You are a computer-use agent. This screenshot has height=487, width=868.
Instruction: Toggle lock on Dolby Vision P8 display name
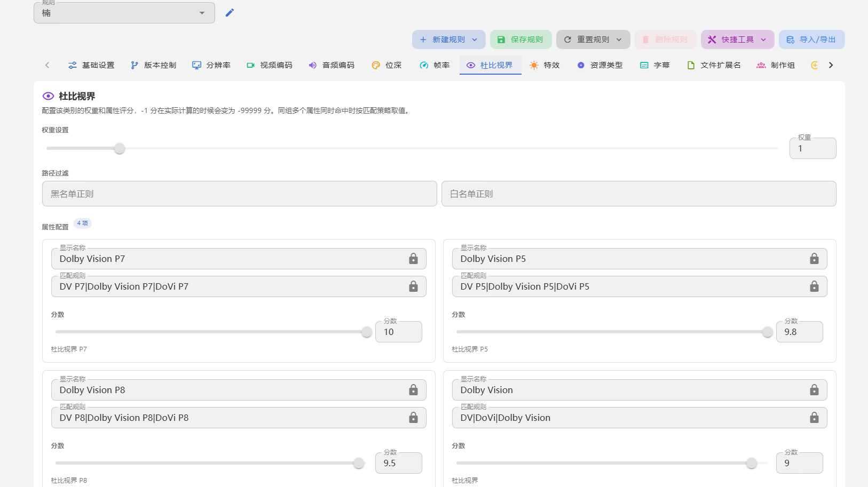413,390
